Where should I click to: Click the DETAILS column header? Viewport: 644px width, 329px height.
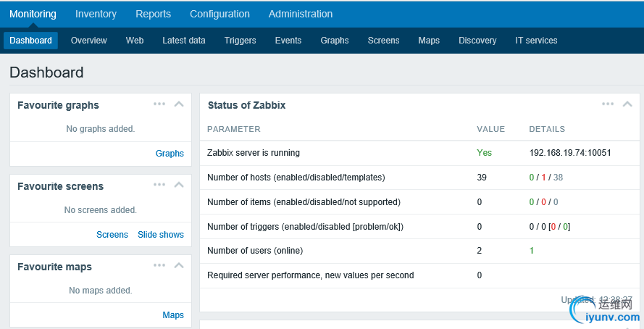pyautogui.click(x=547, y=129)
